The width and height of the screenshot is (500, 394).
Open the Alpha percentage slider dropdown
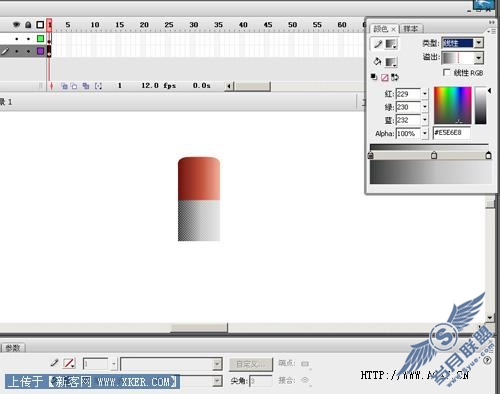coord(425,133)
